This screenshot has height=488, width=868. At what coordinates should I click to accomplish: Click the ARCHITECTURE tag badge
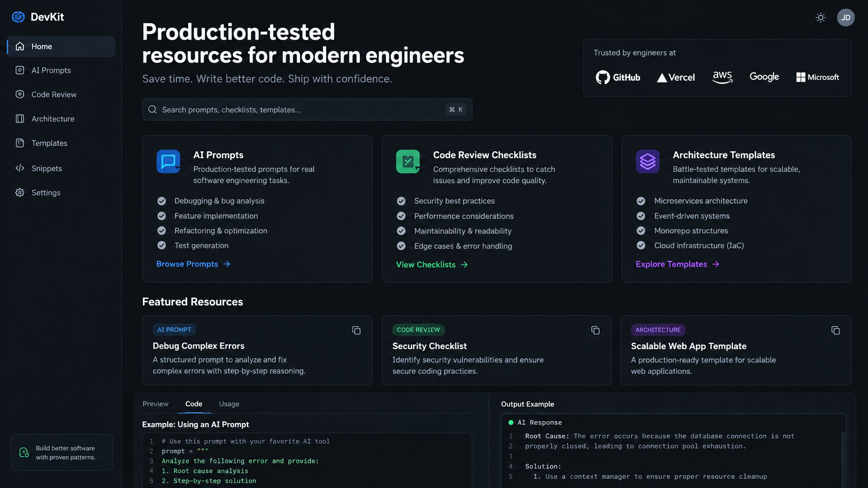click(x=658, y=330)
